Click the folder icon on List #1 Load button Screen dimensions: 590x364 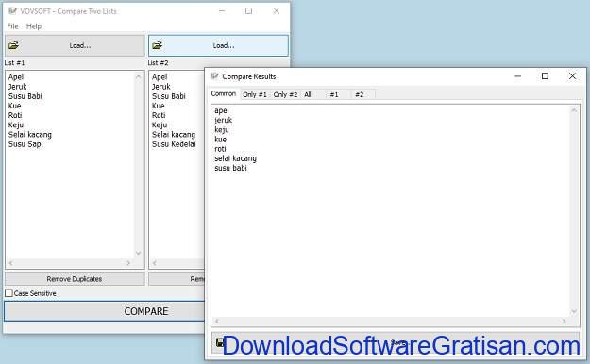13,45
